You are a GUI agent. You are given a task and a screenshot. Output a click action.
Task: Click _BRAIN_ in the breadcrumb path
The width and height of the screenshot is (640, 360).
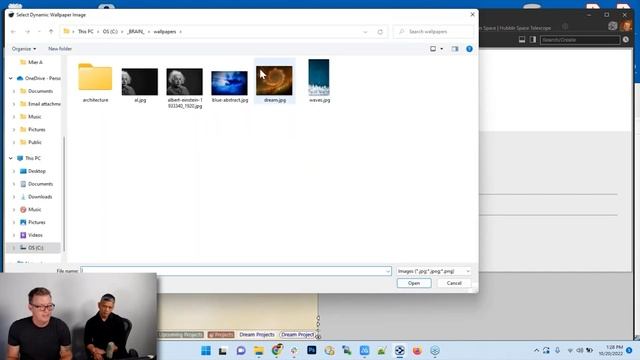point(136,31)
